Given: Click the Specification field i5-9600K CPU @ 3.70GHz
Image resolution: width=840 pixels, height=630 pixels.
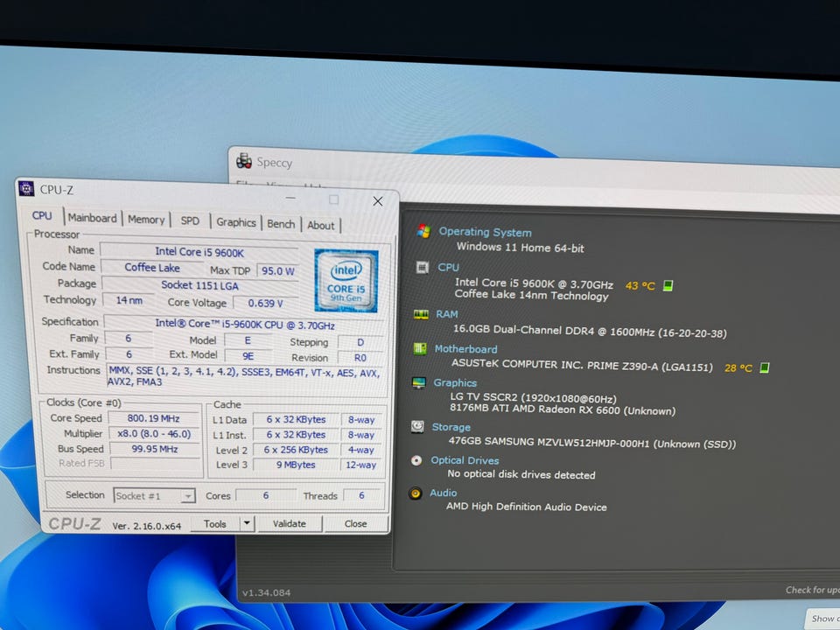Looking at the screenshot, I should click(x=244, y=325).
